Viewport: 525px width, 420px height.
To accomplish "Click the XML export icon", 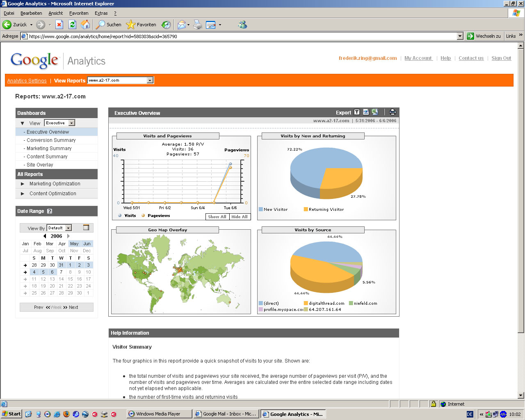I will tap(366, 112).
